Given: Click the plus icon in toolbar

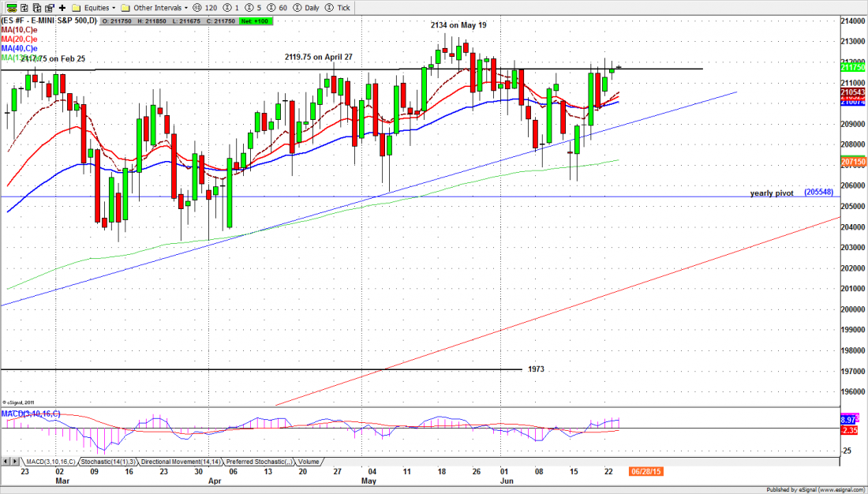Looking at the screenshot, I should coord(62,7).
